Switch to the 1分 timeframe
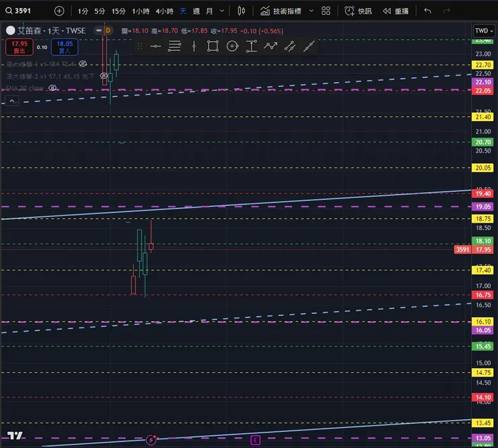Image resolution: width=498 pixels, height=448 pixels. coord(83,11)
